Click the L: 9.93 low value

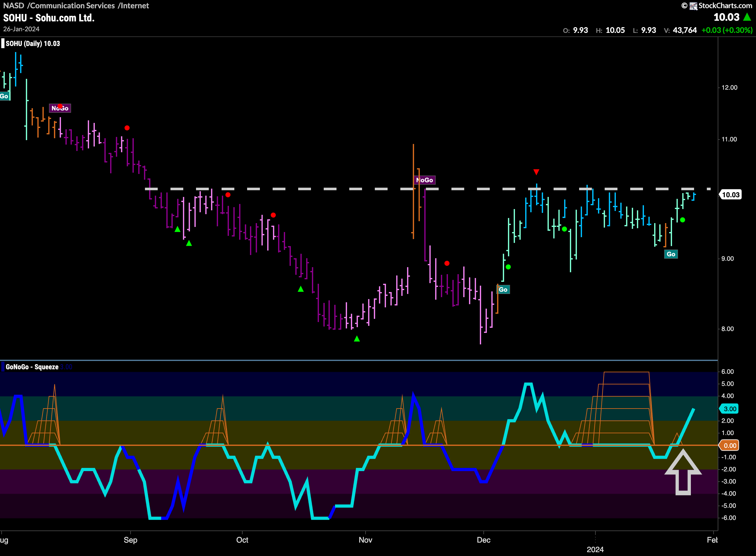click(x=644, y=30)
